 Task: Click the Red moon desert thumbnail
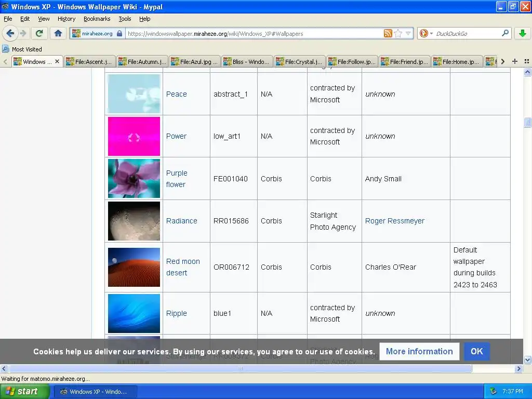(x=134, y=267)
